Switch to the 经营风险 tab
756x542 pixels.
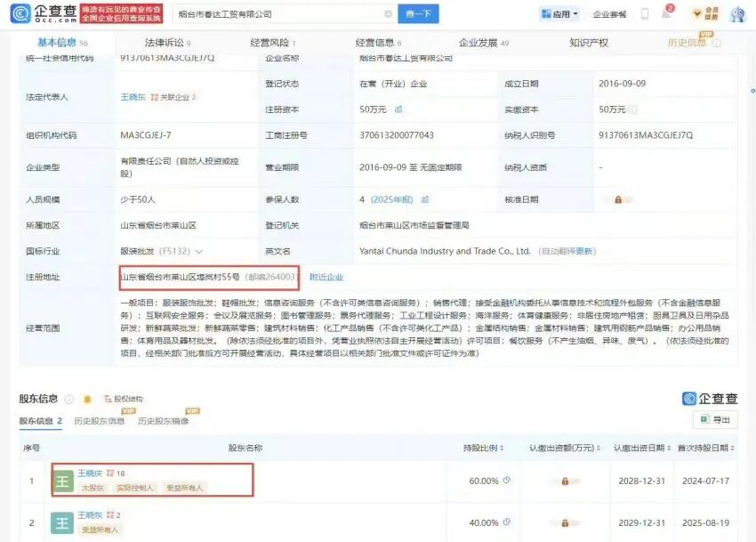(272, 43)
